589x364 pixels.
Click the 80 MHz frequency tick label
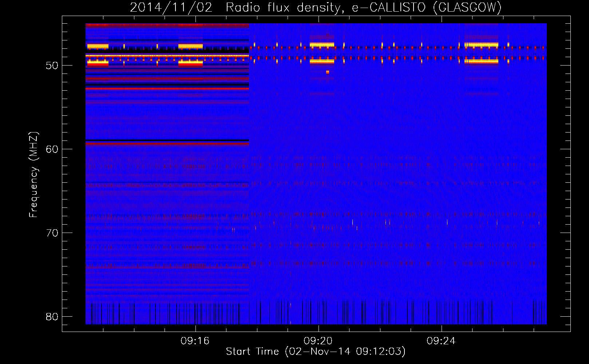(52, 317)
